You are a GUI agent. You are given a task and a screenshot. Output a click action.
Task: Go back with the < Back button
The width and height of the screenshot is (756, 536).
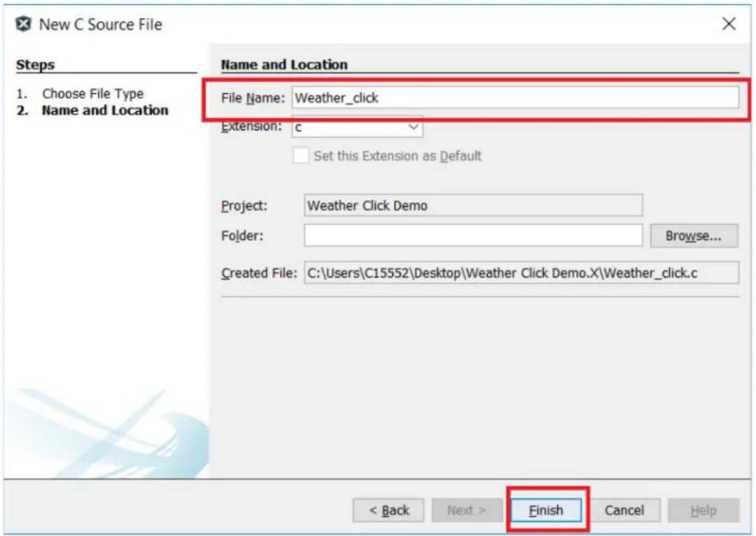pos(389,510)
